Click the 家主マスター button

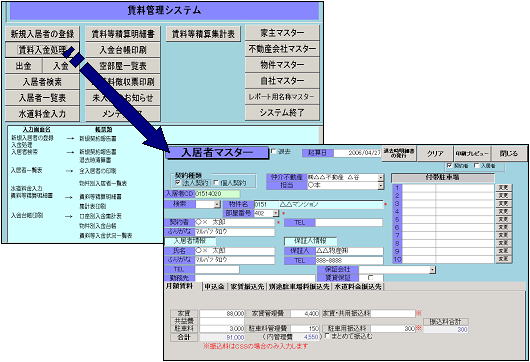tap(282, 33)
